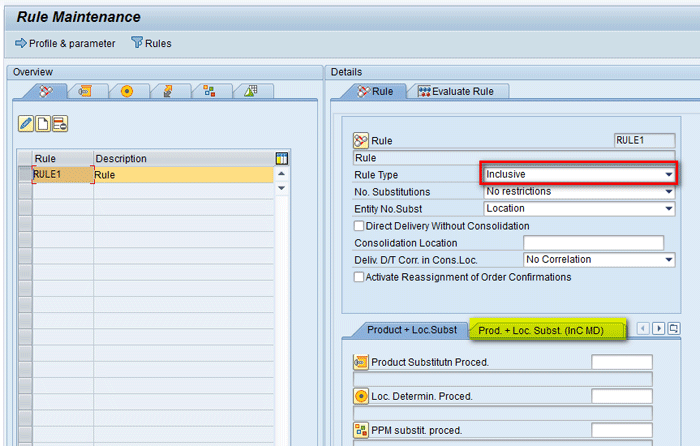Expand the No. Substitutions dropdown
The image size is (700, 446).
coord(668,191)
